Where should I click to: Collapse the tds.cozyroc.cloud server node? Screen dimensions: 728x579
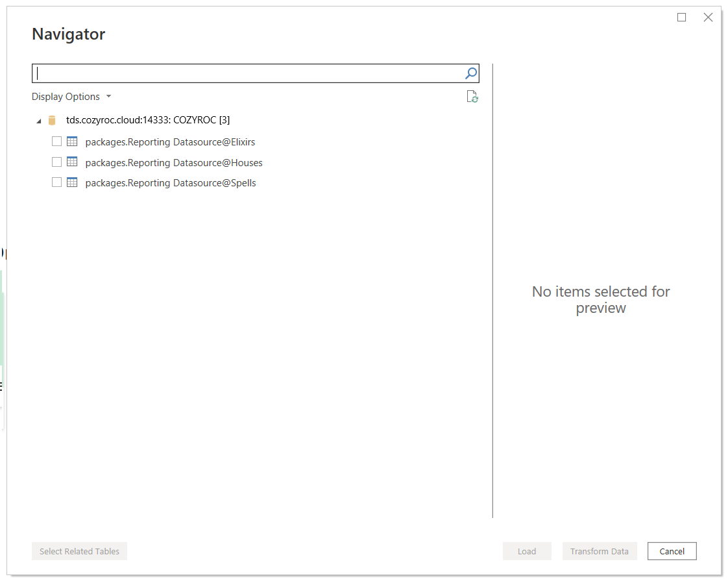click(x=38, y=121)
